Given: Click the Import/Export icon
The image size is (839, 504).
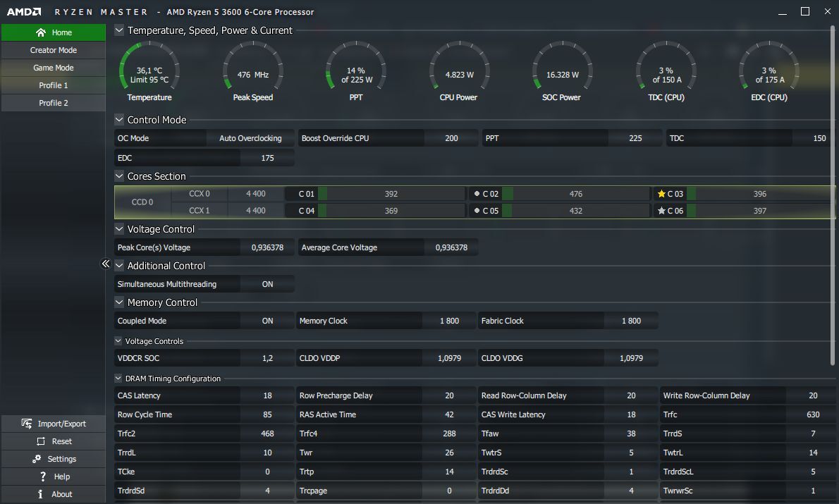Looking at the screenshot, I should click(x=26, y=423).
